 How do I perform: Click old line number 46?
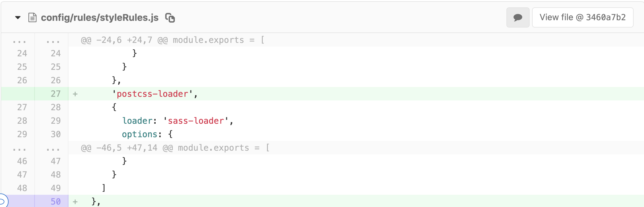coord(22,161)
